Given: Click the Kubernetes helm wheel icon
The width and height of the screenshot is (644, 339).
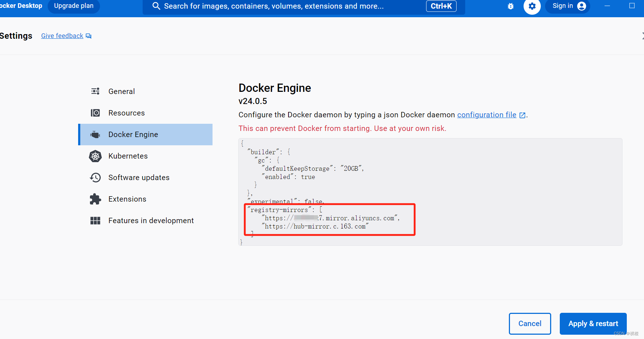Looking at the screenshot, I should tap(95, 156).
